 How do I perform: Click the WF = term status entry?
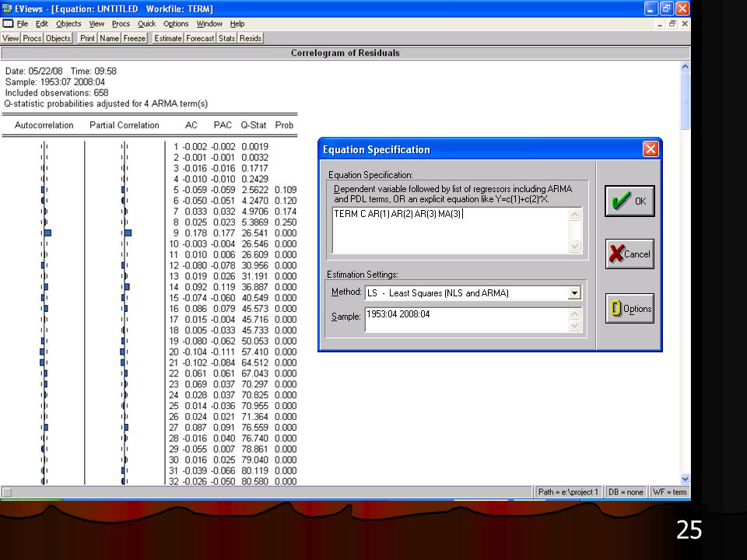point(669,492)
